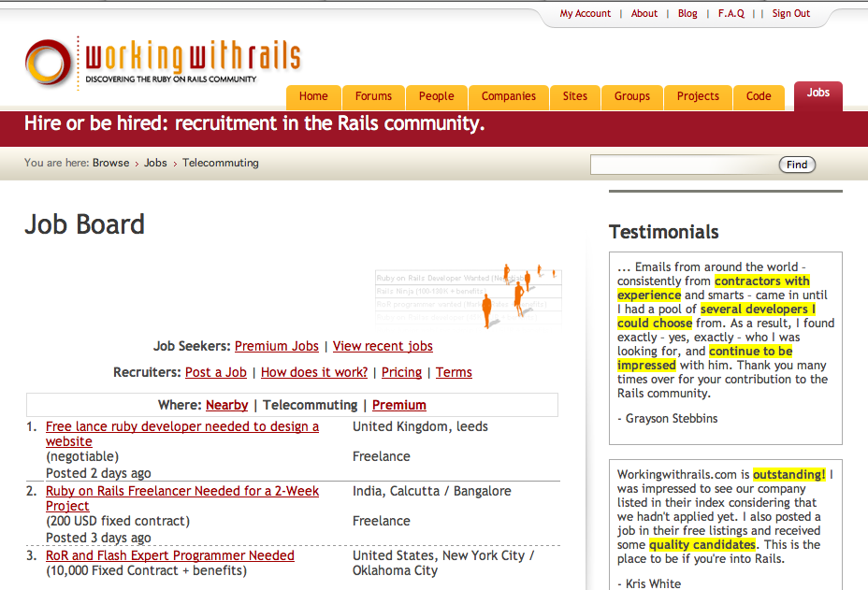Click Jobs in the breadcrumb
The height and width of the screenshot is (590, 868).
(155, 163)
